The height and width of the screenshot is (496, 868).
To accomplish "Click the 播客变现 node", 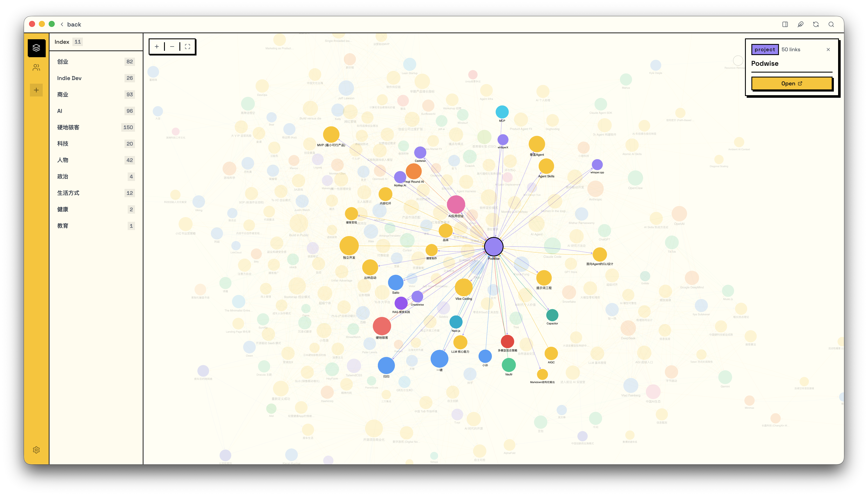I will [x=351, y=214].
